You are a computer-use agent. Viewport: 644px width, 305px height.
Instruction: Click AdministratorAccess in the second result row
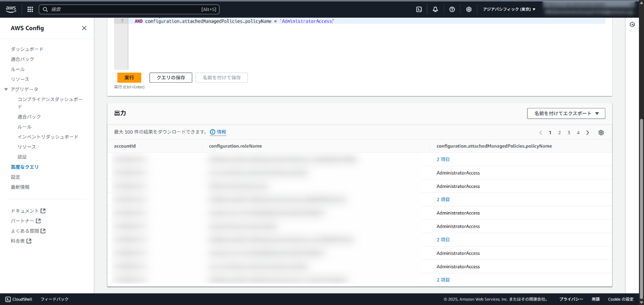point(458,173)
